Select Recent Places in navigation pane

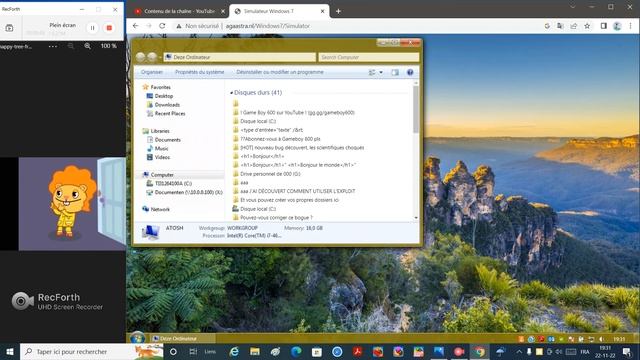[x=170, y=113]
